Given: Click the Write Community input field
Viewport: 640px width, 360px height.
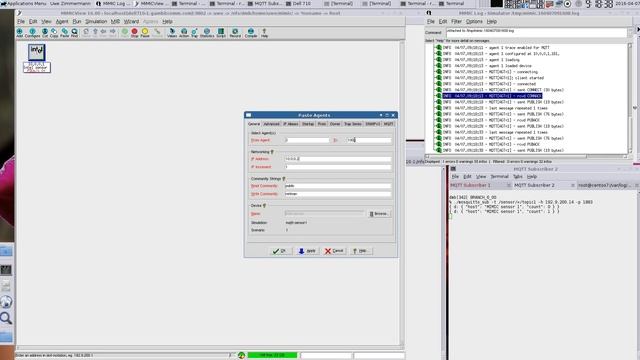Looking at the screenshot, I should (x=338, y=194).
